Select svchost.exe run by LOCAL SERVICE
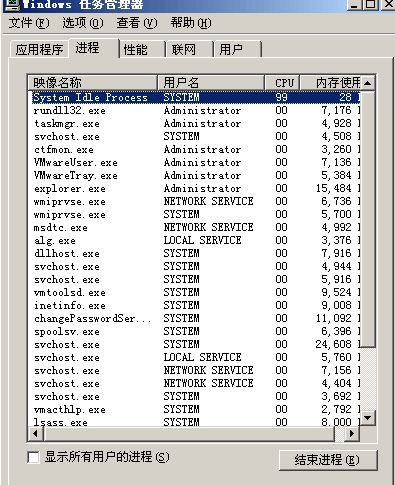Screen dimensions: 395x485 point(196,357)
